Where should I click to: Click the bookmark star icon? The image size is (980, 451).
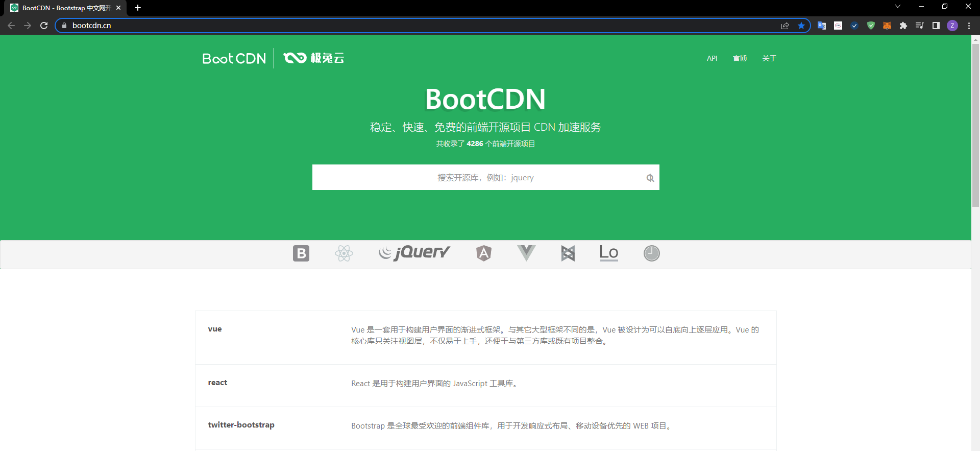[x=801, y=26]
